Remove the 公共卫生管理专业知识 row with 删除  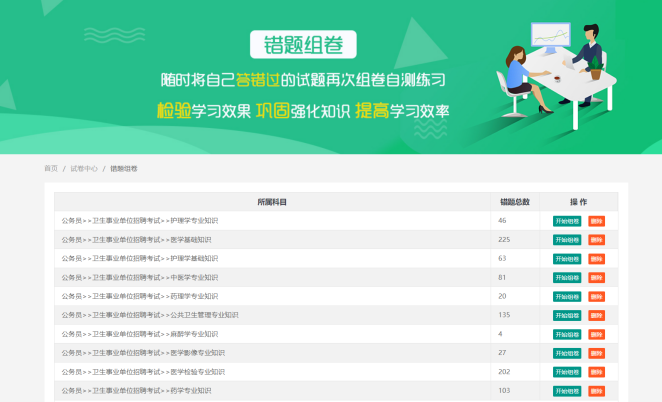pyautogui.click(x=596, y=315)
